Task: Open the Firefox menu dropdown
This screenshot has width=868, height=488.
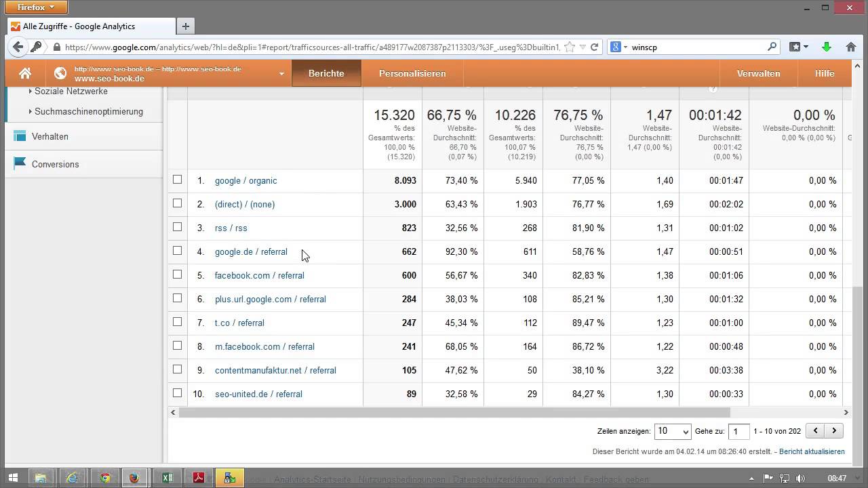Action: coord(36,7)
